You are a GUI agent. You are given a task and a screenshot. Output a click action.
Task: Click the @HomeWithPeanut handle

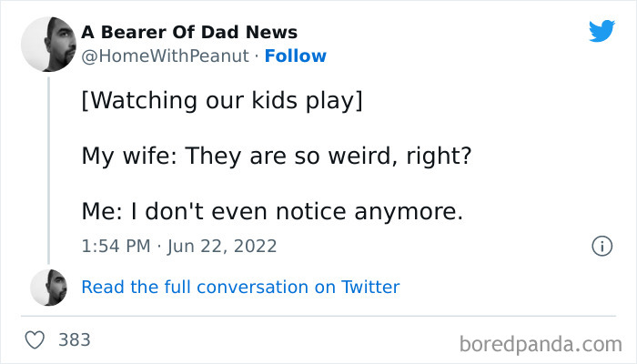coord(164,56)
